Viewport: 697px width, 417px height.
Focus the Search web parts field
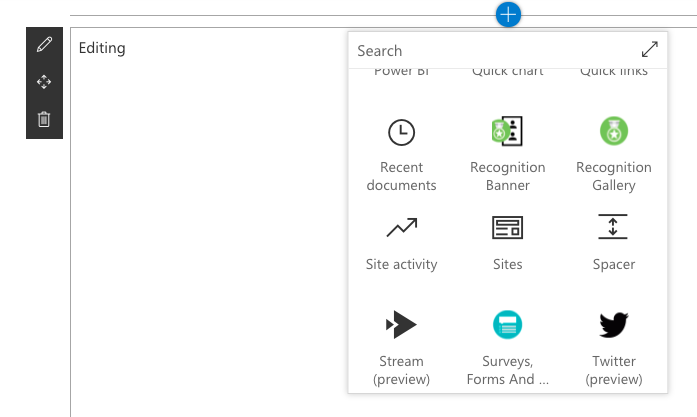(493, 51)
